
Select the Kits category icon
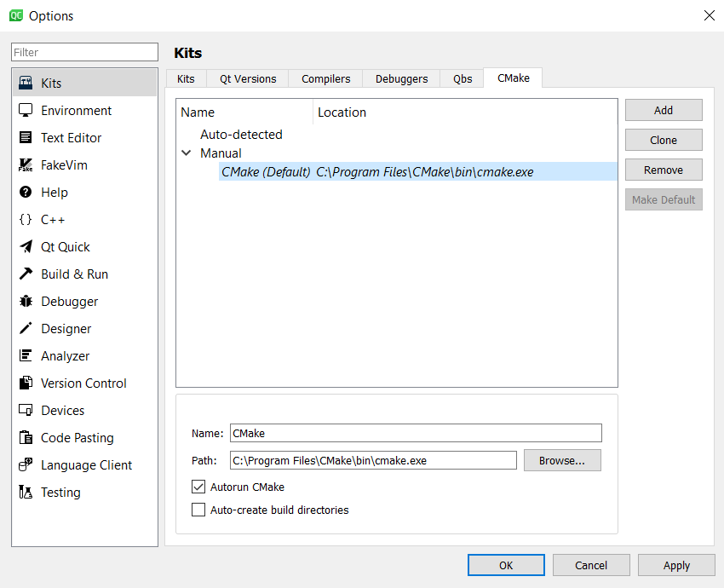[26, 84]
